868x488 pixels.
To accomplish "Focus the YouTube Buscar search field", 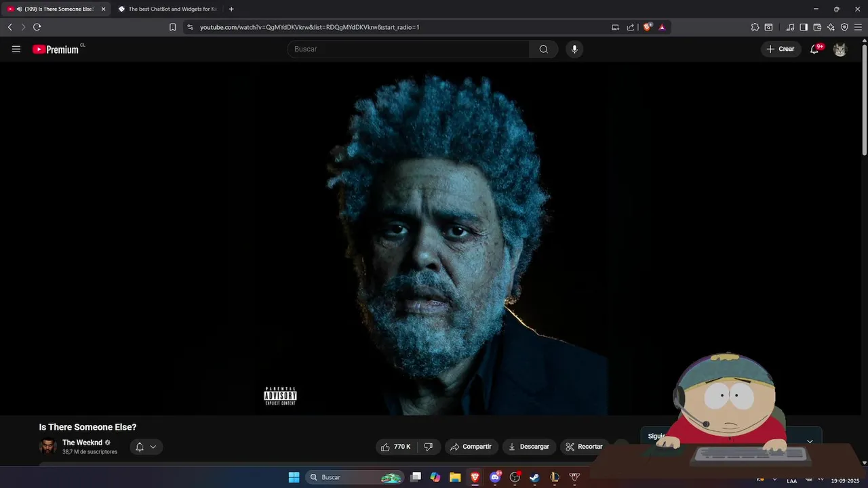I will [408, 49].
